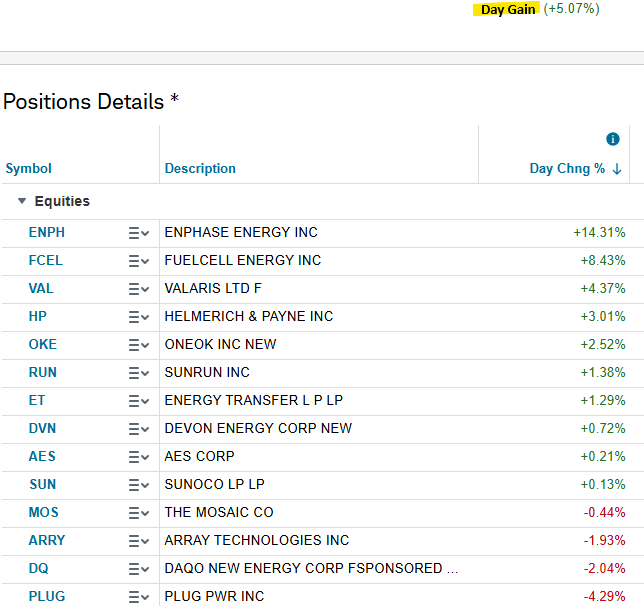Open the ARRY row action menu
This screenshot has height=606, width=644.
click(x=138, y=541)
